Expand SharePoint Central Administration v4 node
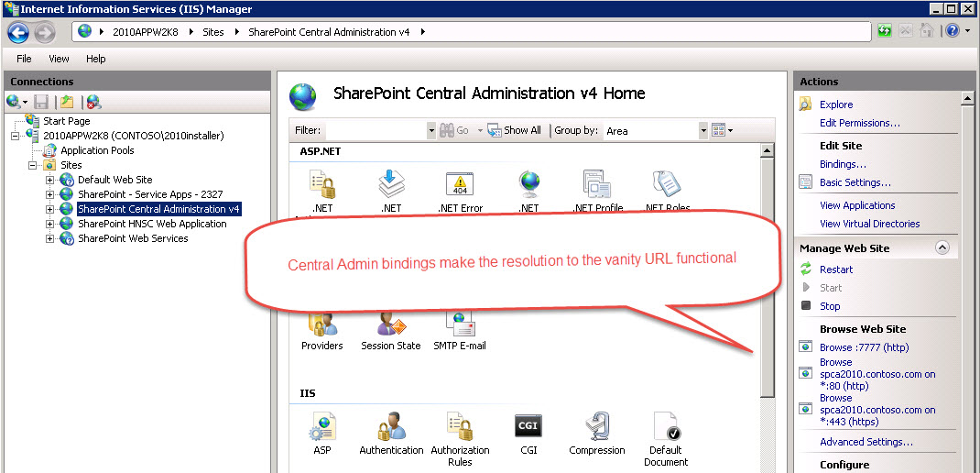The image size is (980, 473). (50, 209)
